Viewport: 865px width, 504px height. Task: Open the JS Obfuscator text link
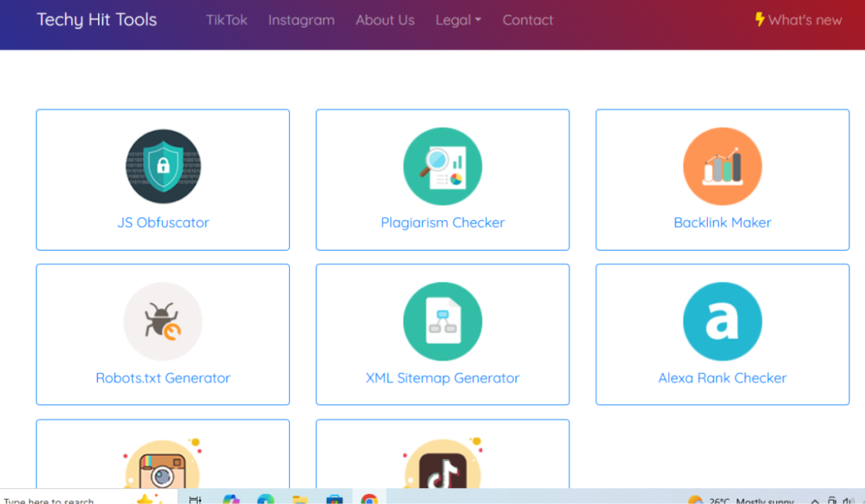pyautogui.click(x=163, y=223)
